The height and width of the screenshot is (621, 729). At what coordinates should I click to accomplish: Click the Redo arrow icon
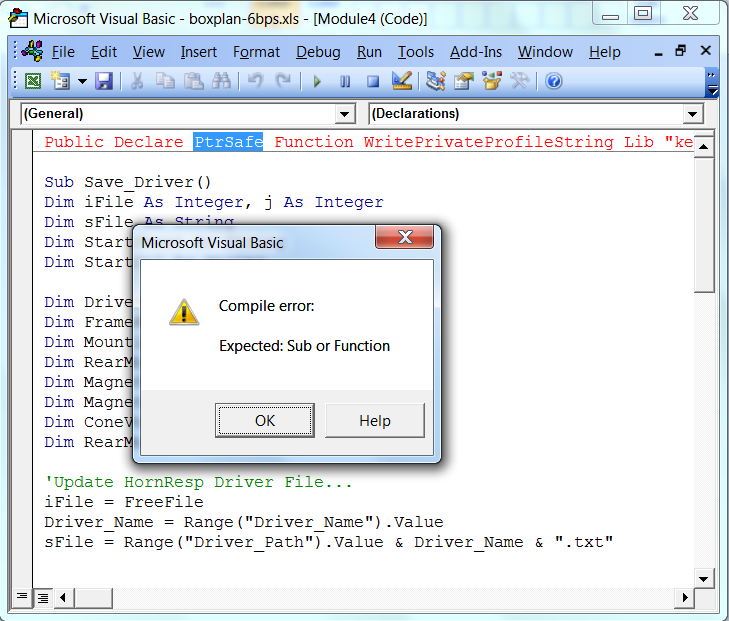(x=283, y=81)
